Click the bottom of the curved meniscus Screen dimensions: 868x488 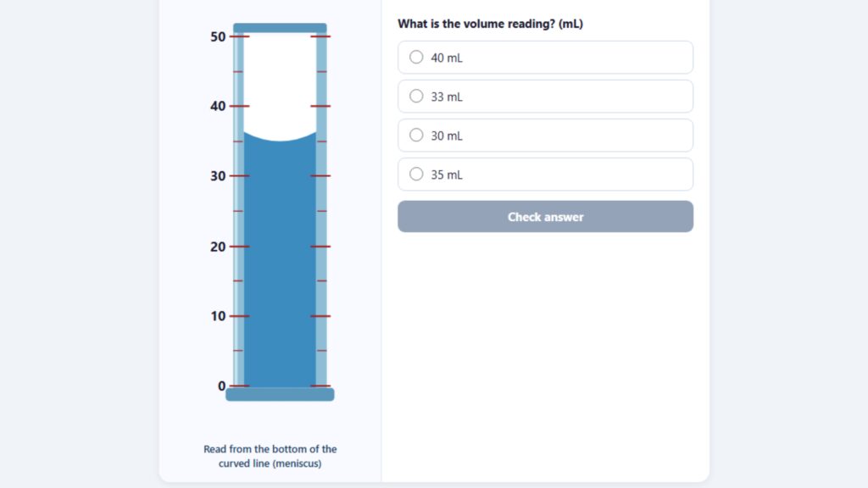[280, 141]
